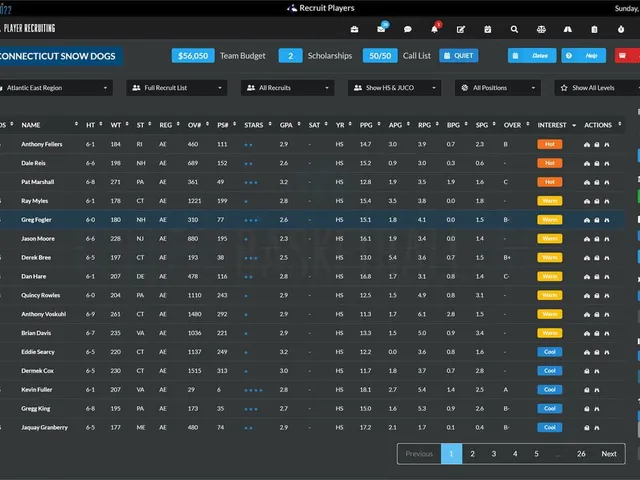This screenshot has width=640, height=480.
Task: Select the Greg Fogler recruit row
Action: [312, 220]
